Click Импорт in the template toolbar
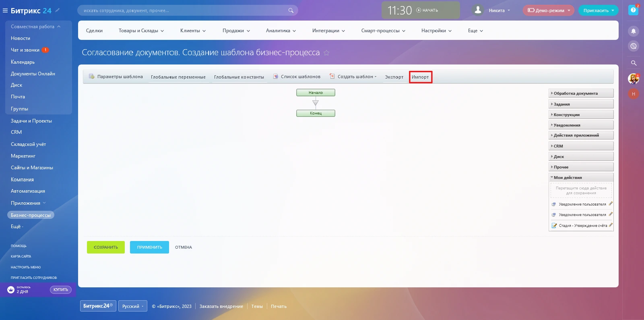Viewport: 644px width, 320px height. (x=420, y=77)
